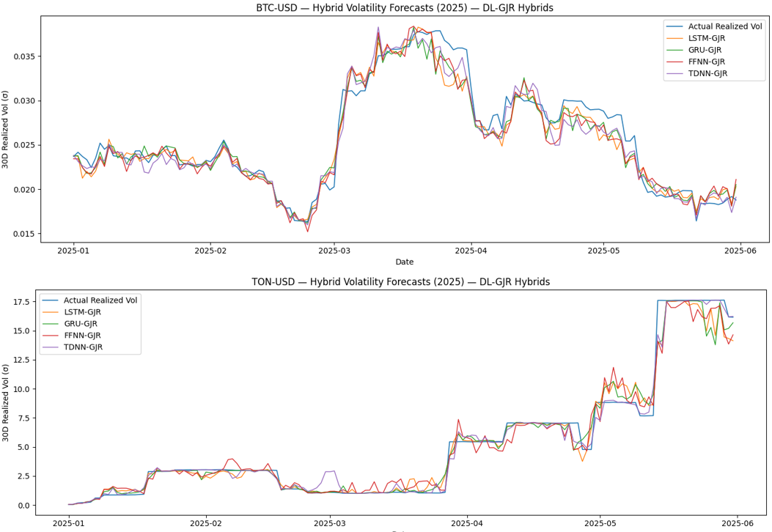
Task: Click the 2025-01 tick label on TON-USD x-axis
Action: [69, 524]
